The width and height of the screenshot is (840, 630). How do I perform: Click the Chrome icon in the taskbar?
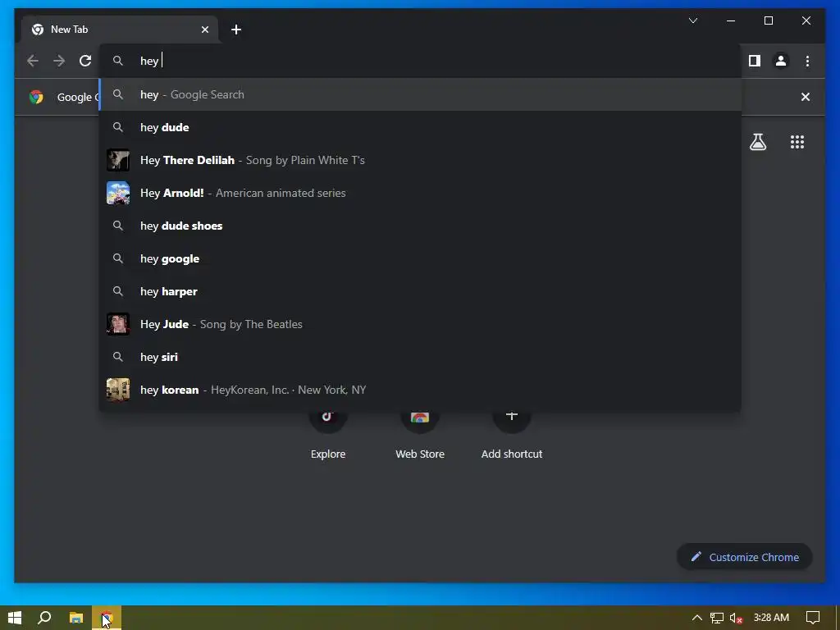point(107,618)
